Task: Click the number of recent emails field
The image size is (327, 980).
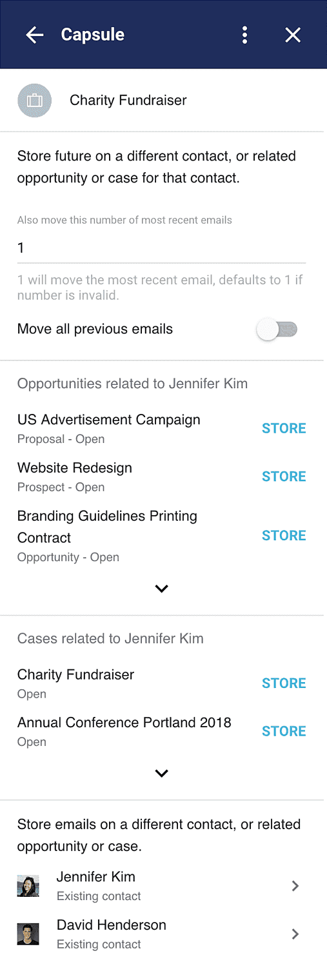Action: 162,248
